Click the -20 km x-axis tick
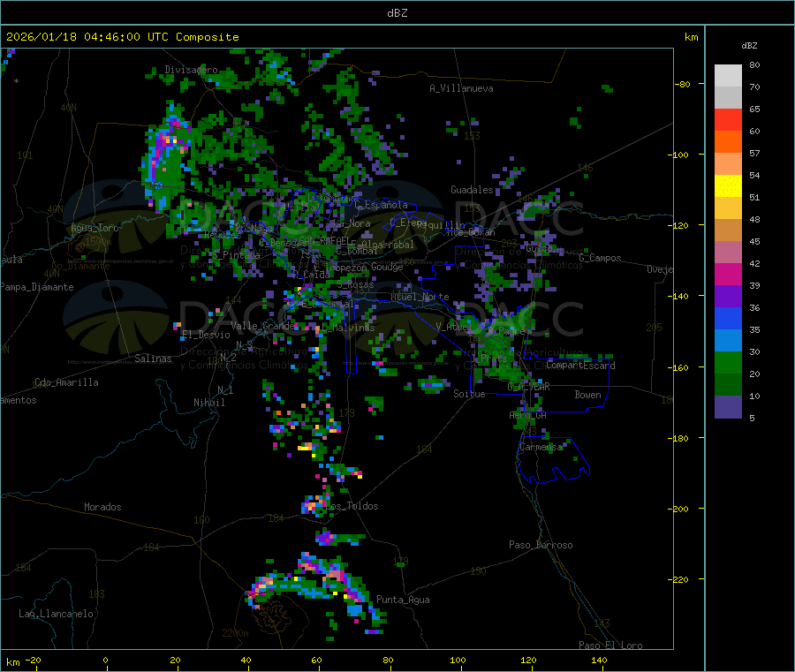 [34, 660]
